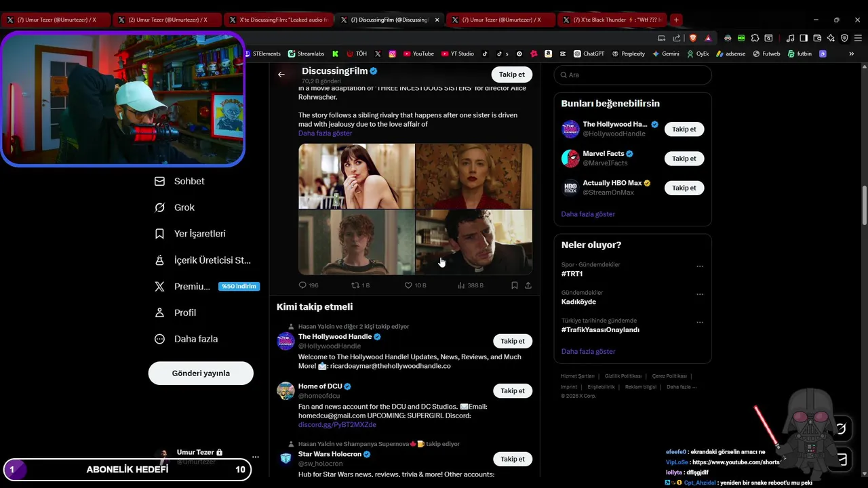Viewport: 868px width, 488px height.
Task: Switch to first Umur Tezer browser tab
Action: [56, 20]
